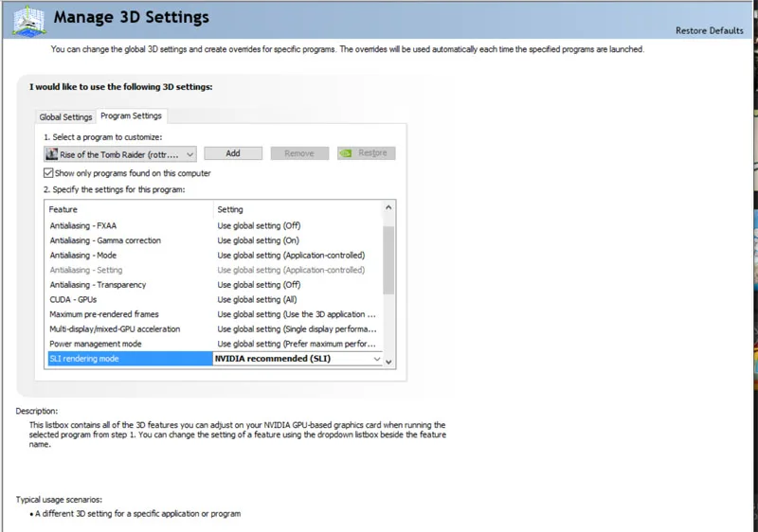Click the NVIDIA logo on the Restore button
This screenshot has height=532, width=758.
tap(348, 153)
